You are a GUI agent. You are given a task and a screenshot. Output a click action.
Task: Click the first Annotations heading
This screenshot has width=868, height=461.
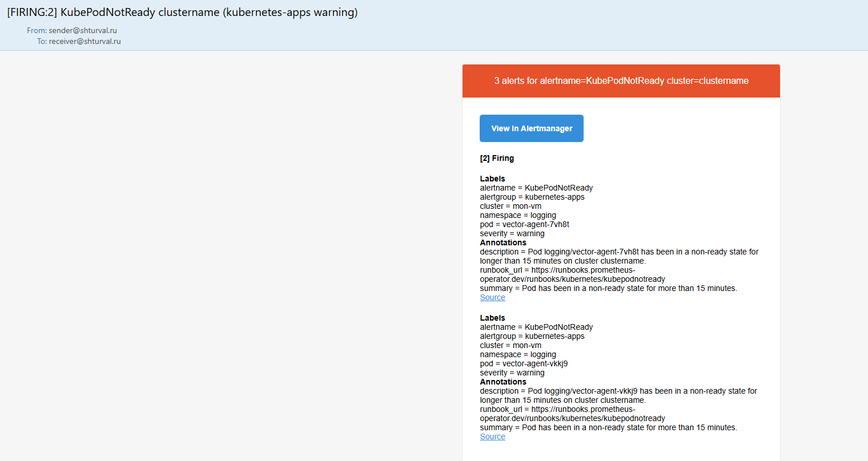[503, 242]
